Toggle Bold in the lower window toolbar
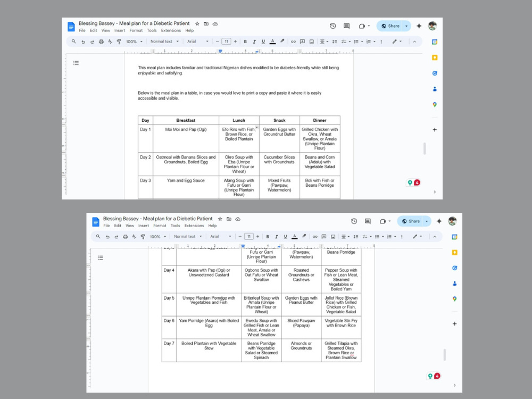The width and height of the screenshot is (532, 399). pos(268,237)
